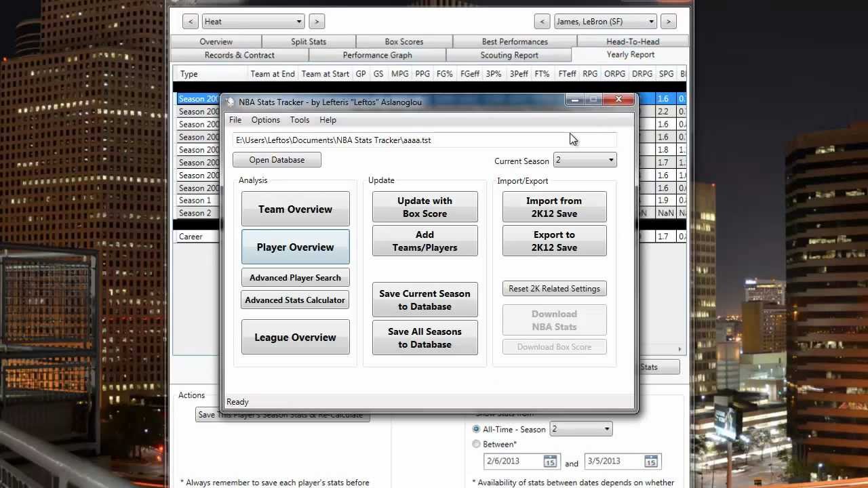This screenshot has width=868, height=488.
Task: Open calendar for 2/6/2013 date
Action: click(x=550, y=462)
